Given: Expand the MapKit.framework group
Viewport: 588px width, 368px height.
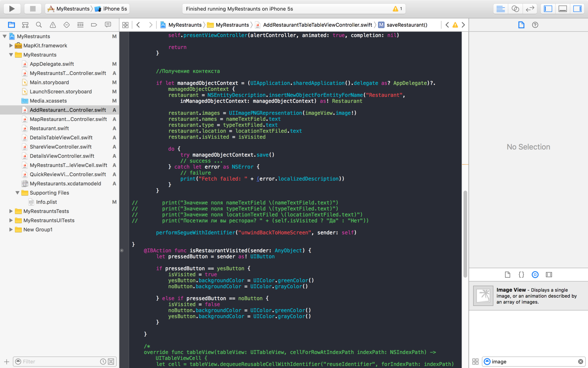Looking at the screenshot, I should 11,45.
